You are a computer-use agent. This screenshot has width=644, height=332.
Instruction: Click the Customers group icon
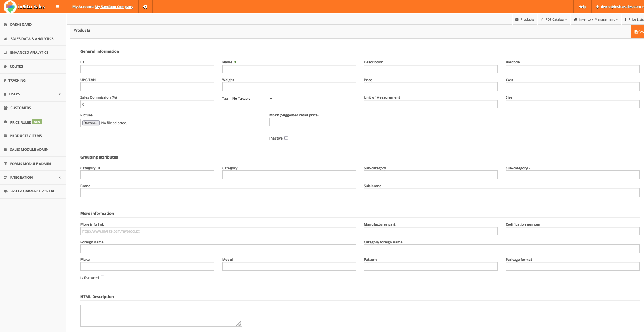6,108
